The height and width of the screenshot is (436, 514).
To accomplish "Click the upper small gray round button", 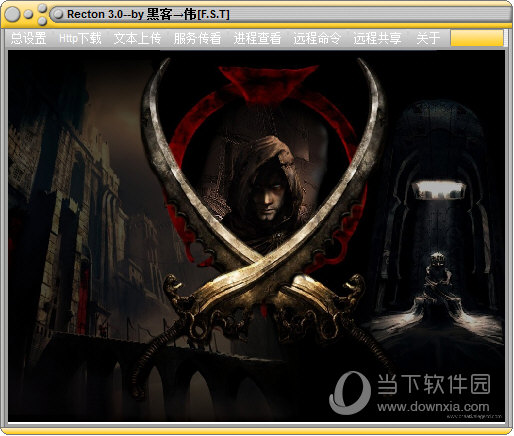I will [42, 8].
